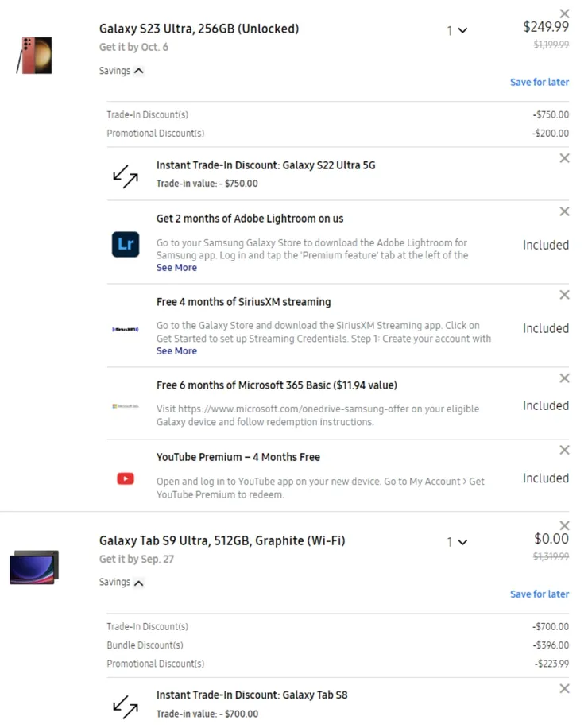Open Galaxy Tab S9 Ultra, 512GB title

[x=222, y=541]
